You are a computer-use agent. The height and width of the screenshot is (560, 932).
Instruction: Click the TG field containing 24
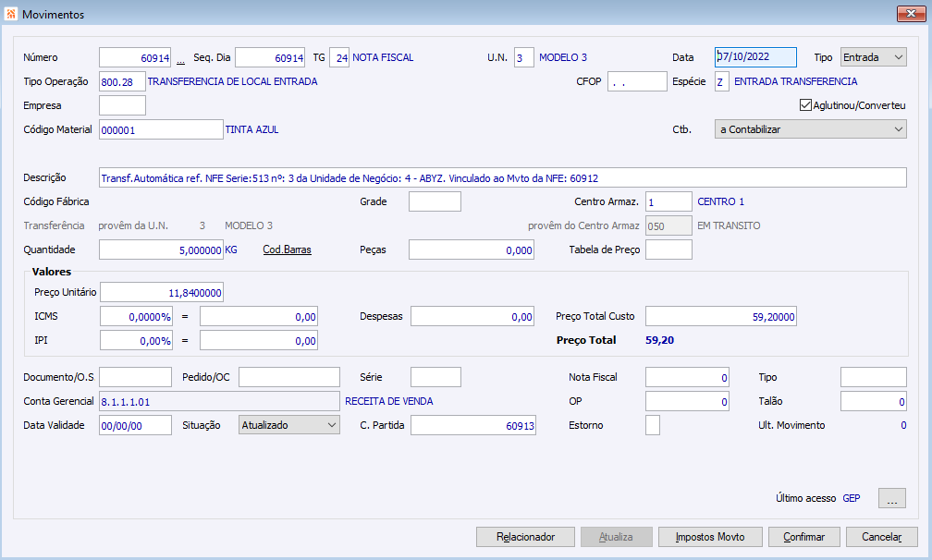tap(339, 57)
